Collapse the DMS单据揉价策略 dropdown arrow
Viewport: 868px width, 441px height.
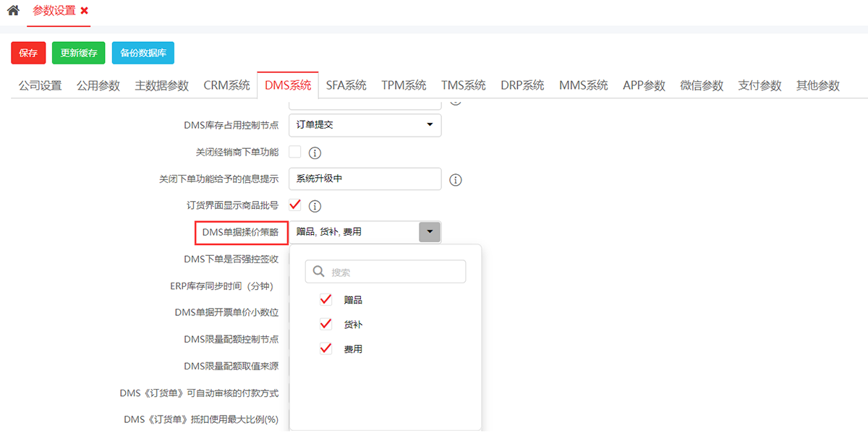[x=430, y=232]
